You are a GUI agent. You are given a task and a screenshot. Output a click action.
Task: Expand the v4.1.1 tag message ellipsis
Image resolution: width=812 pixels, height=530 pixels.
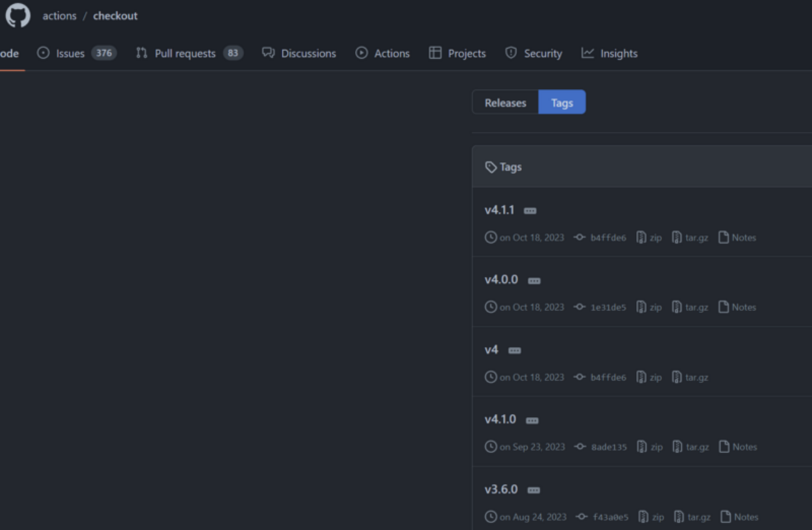(530, 211)
